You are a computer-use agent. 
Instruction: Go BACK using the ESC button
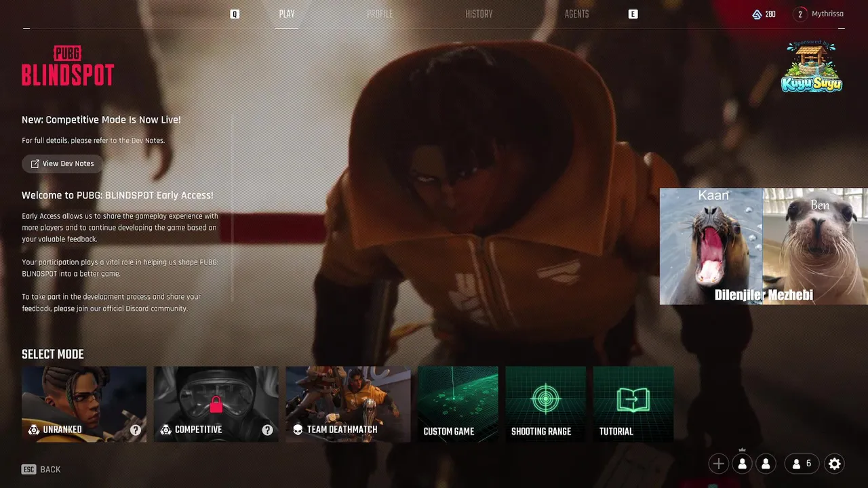[41, 469]
